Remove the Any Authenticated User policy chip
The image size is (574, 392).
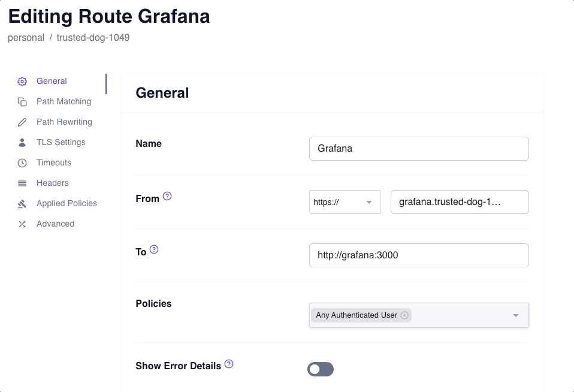tap(405, 315)
